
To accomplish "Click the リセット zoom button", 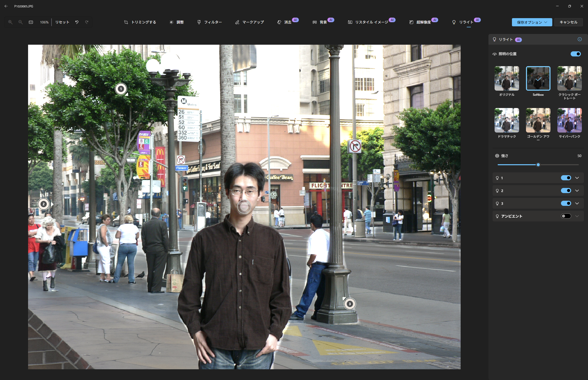I will click(62, 22).
